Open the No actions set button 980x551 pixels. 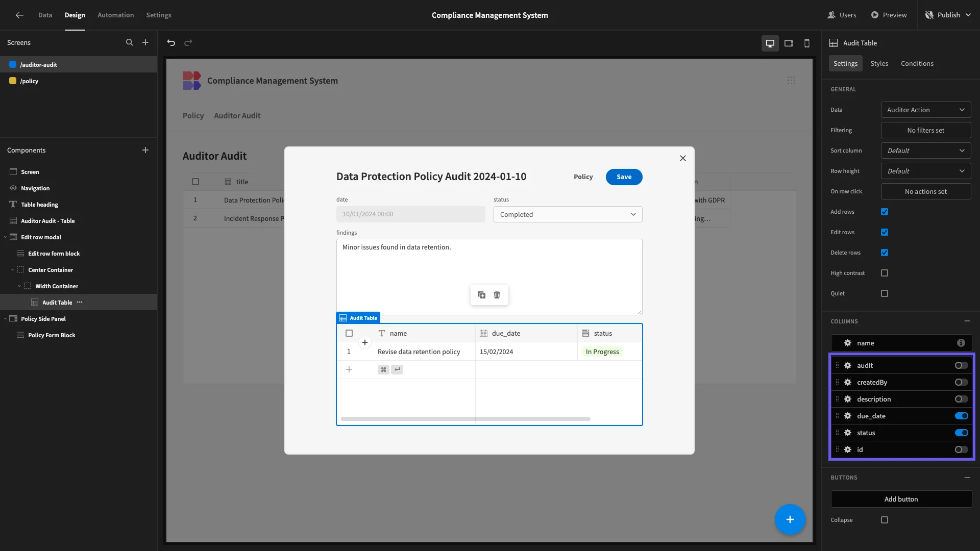click(x=926, y=191)
